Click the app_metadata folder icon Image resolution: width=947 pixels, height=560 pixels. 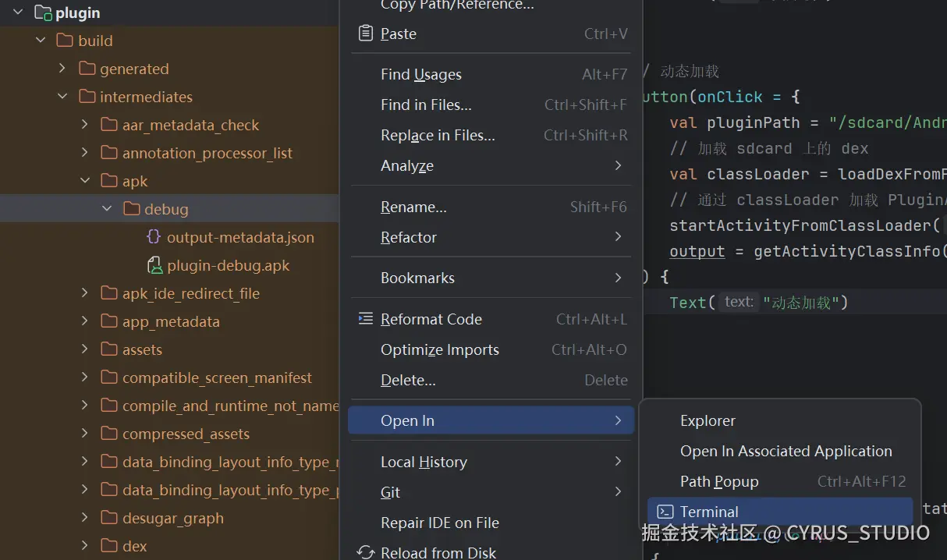[109, 321]
